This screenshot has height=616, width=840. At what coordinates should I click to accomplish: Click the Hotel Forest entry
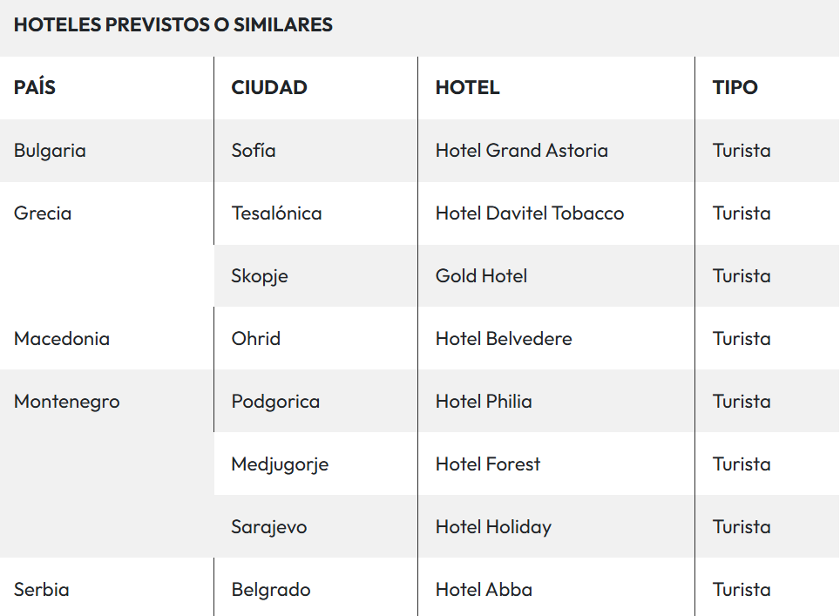(488, 464)
